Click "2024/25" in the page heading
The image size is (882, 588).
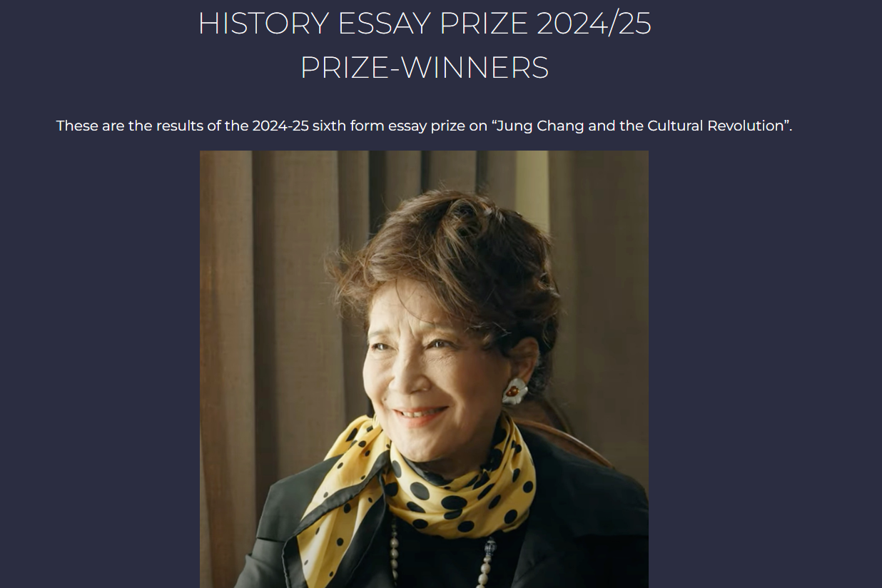pyautogui.click(x=594, y=24)
